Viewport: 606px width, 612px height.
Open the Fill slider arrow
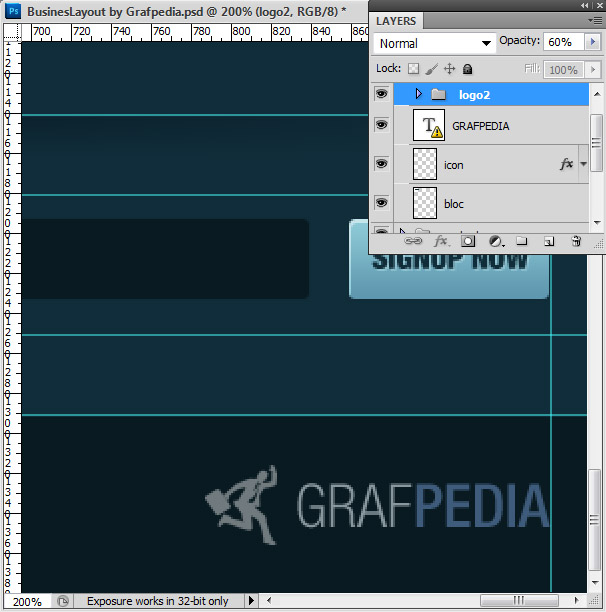(593, 70)
